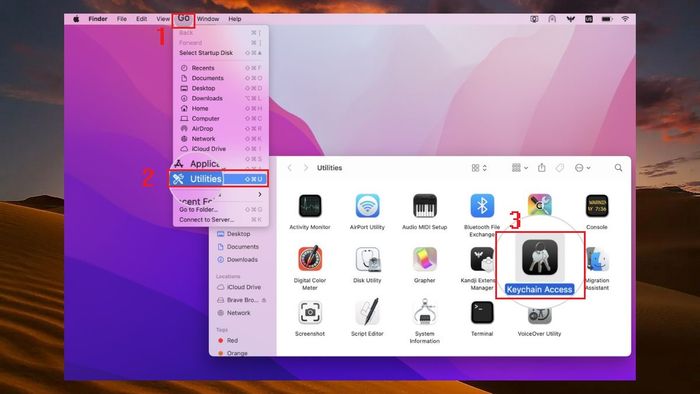Select Documents in the Go menu
This screenshot has width=700, height=394.
(221, 78)
